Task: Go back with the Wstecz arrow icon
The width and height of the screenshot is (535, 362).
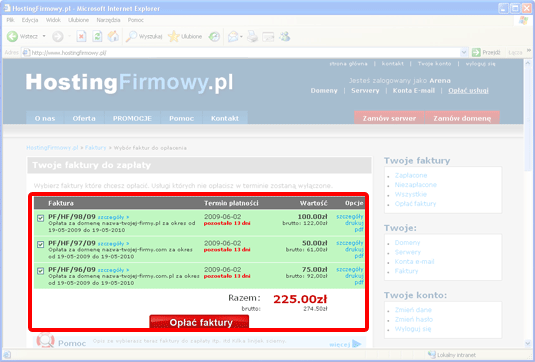Action: click(x=13, y=36)
